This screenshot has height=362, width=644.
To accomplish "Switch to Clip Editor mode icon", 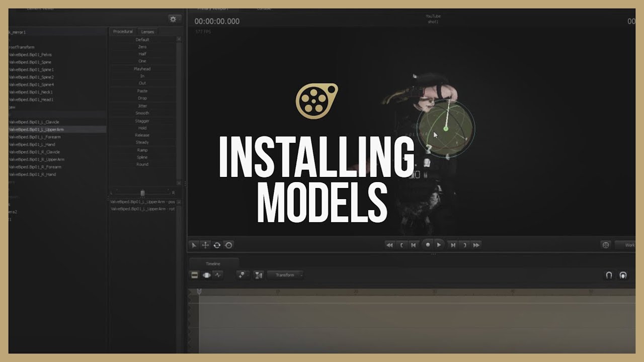I will click(194, 275).
